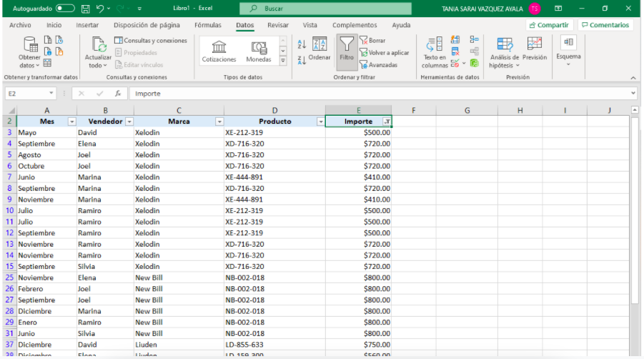Open the Obtener datos menu
Screen dimensions: 644x359
[29, 53]
